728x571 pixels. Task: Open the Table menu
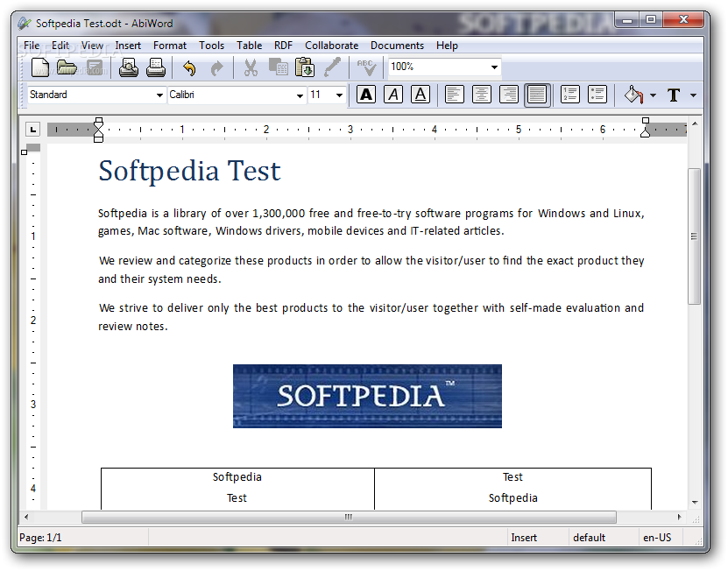pos(249,46)
